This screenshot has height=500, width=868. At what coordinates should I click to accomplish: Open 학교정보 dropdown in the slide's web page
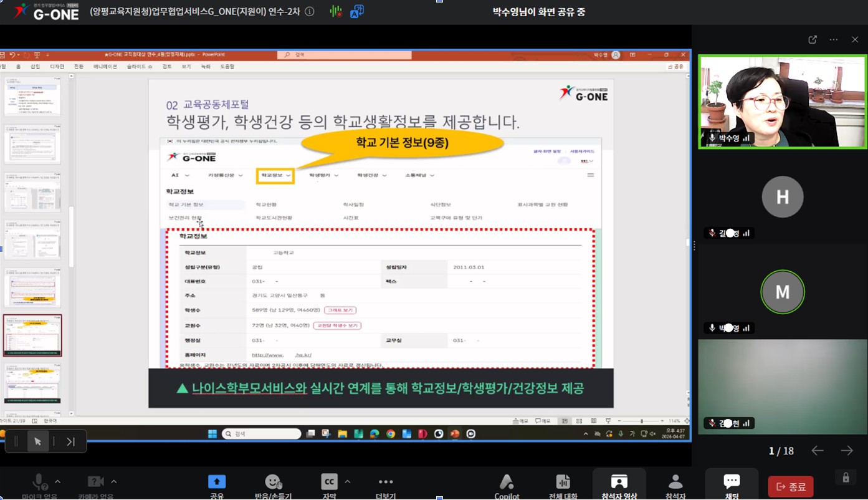pos(275,176)
